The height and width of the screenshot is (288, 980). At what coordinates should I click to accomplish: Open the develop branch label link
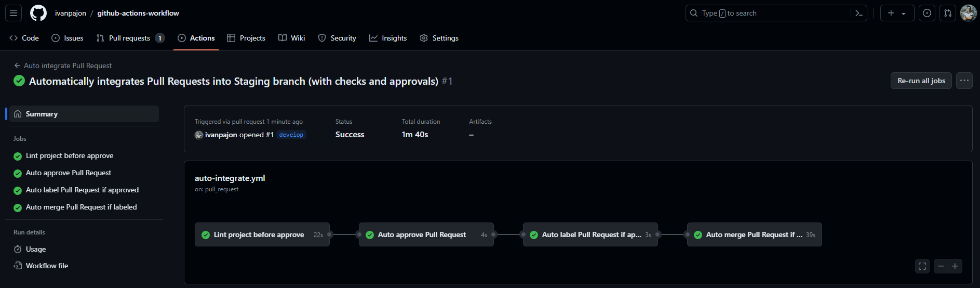[291, 135]
